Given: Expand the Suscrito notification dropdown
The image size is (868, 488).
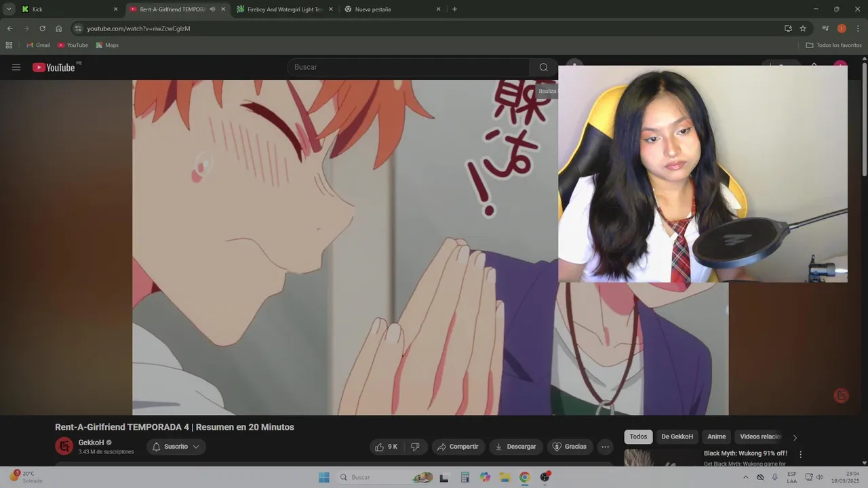Looking at the screenshot, I should [x=176, y=447].
